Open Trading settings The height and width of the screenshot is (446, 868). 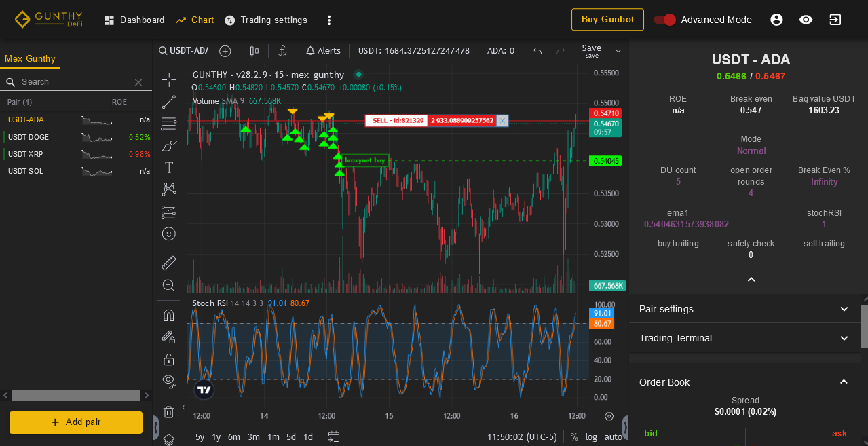click(266, 20)
